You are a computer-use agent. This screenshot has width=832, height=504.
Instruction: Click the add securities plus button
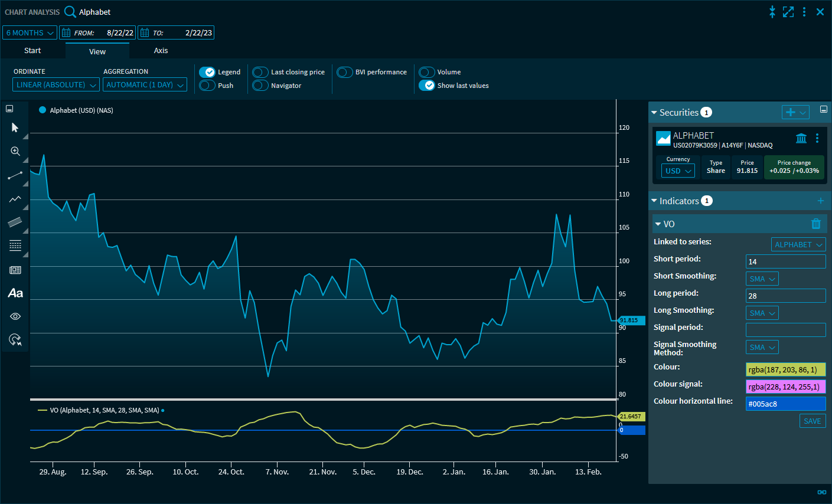[790, 112]
